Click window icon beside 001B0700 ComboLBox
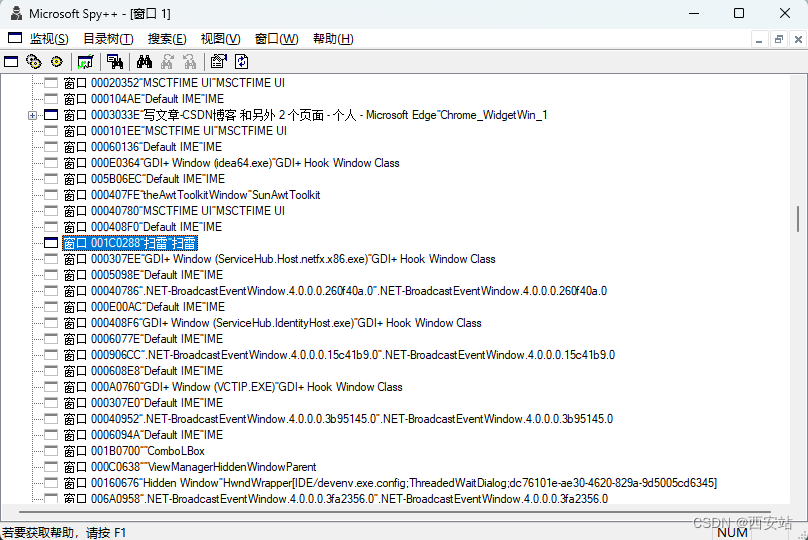The height and width of the screenshot is (540, 808). (51, 451)
